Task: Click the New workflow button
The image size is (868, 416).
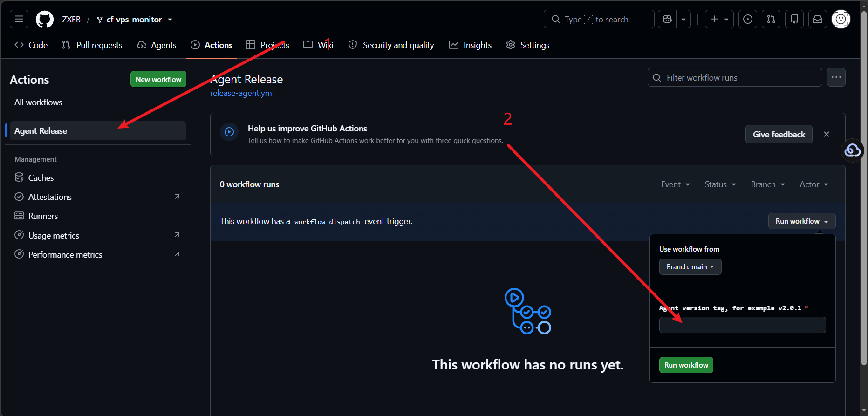Action: click(158, 79)
